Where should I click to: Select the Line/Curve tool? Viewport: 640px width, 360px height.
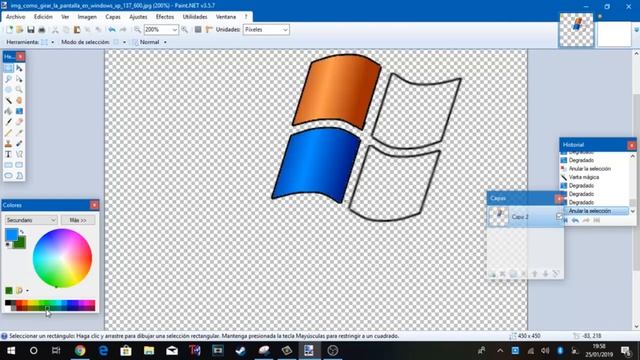[19, 154]
